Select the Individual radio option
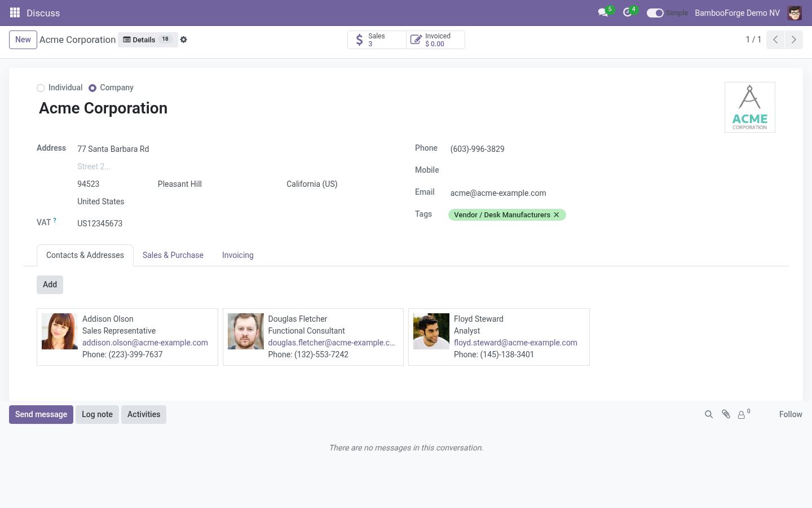The height and width of the screenshot is (508, 812). 41,88
